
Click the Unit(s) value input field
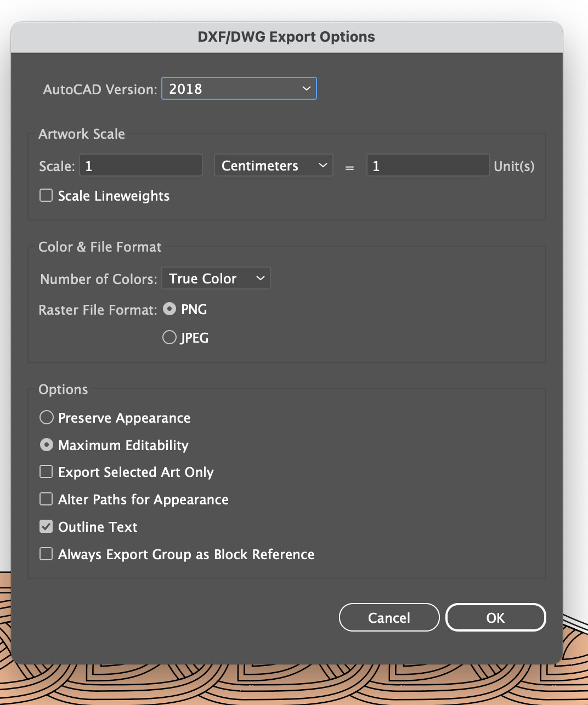(428, 166)
